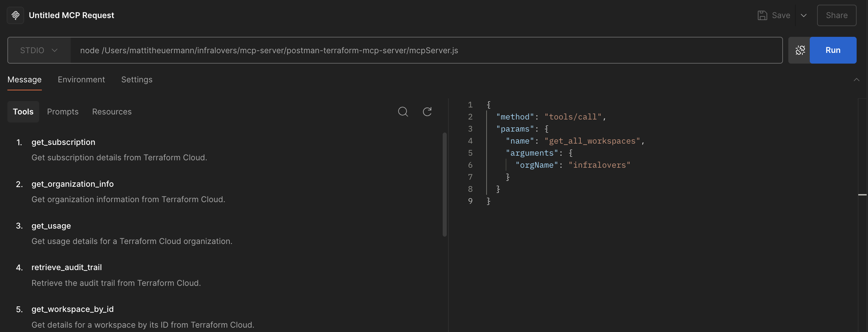Collapse the request panel with the chevron
This screenshot has height=332, width=868.
856,80
